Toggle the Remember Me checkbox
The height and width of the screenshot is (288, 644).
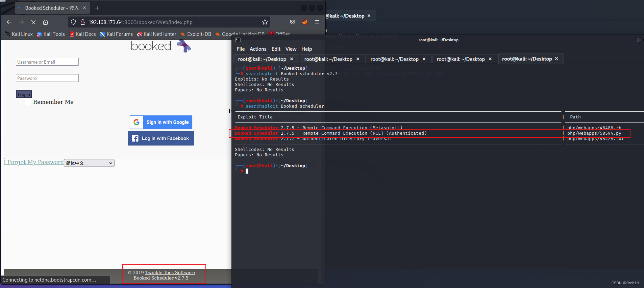(28, 102)
